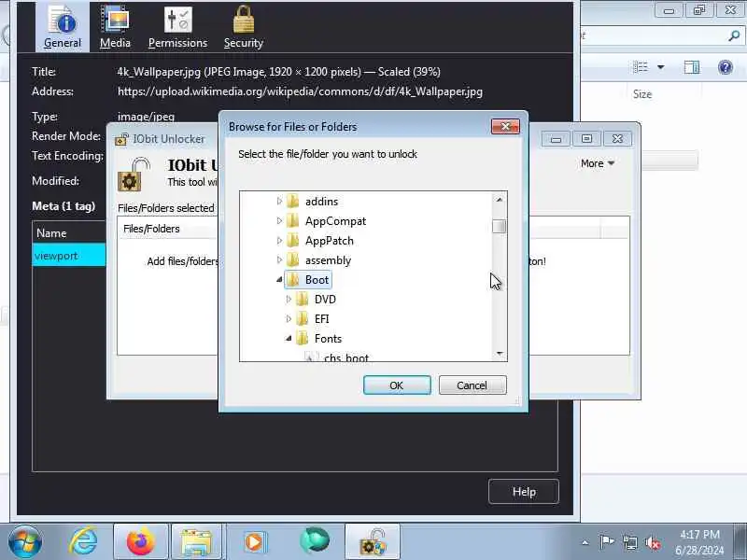Click the network tray icon
The width and height of the screenshot is (747, 560).
tap(629, 542)
